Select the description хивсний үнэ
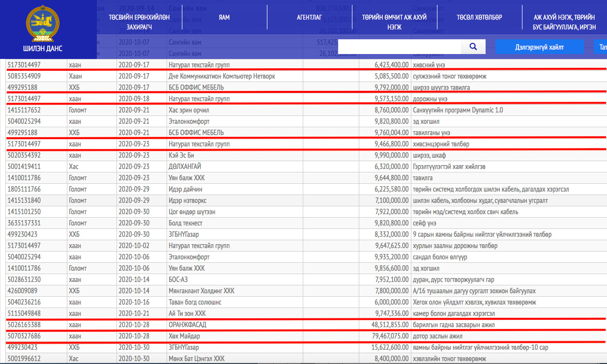The width and height of the screenshot is (607, 364). [x=429, y=65]
